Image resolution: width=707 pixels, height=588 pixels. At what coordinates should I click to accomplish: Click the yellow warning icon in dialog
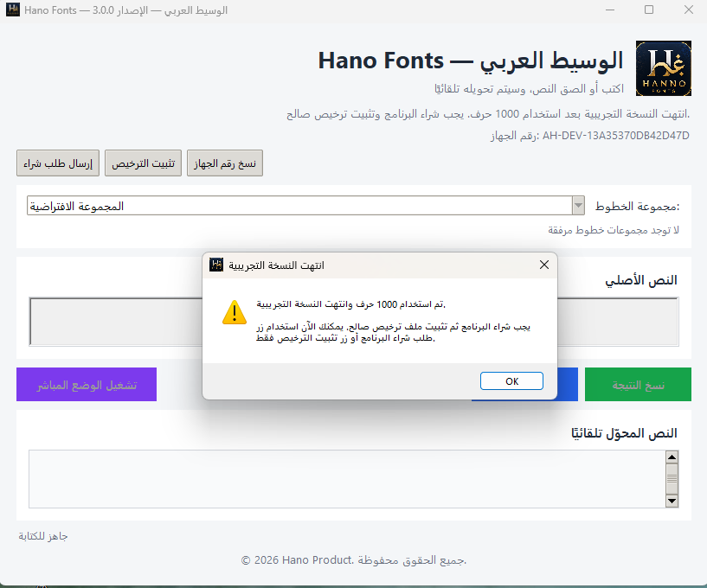click(235, 312)
